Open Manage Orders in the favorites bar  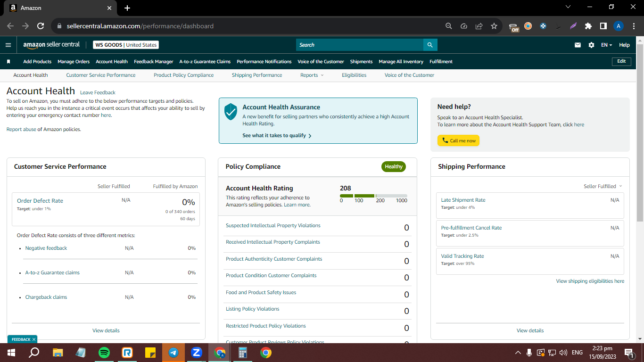pos(74,61)
